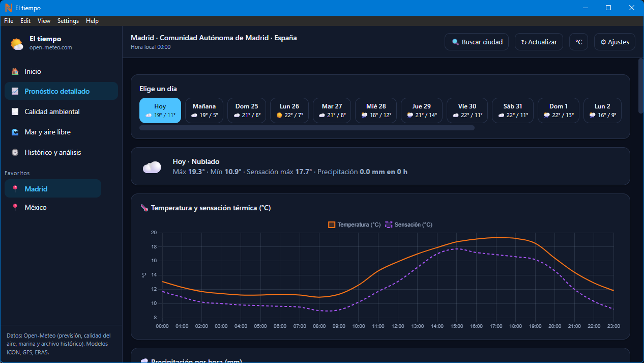Open the Help menu
Screen dimensions: 644x363
pos(92,21)
